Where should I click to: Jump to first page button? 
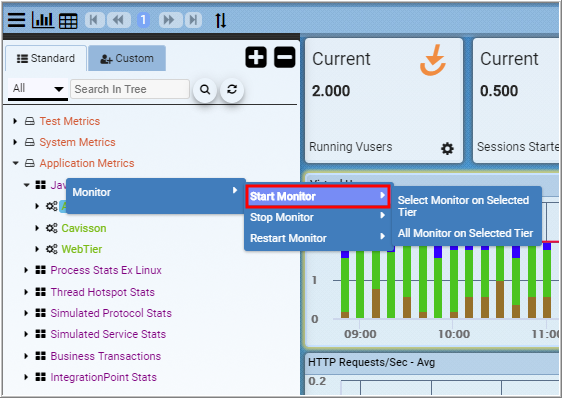point(94,20)
